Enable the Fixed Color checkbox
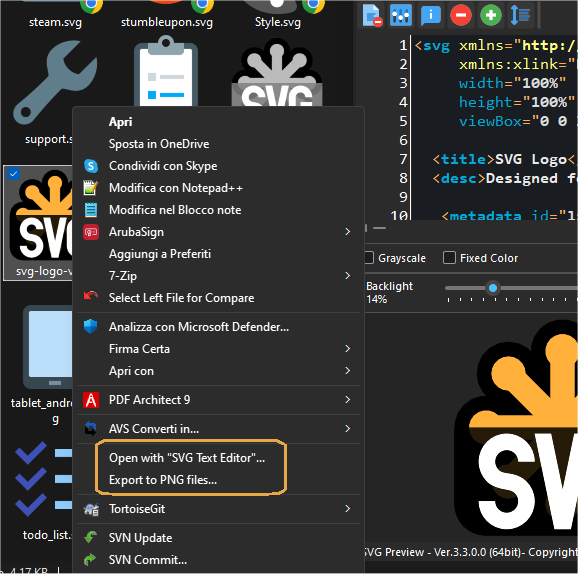The image size is (578, 574). (449, 258)
